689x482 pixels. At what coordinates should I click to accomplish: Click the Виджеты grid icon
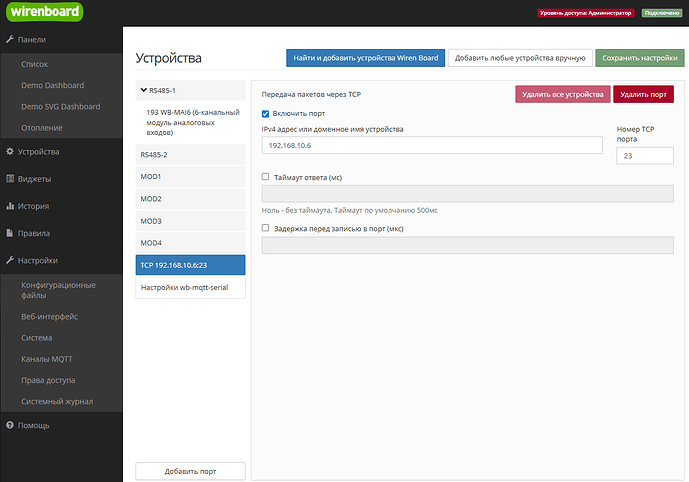pyautogui.click(x=10, y=179)
